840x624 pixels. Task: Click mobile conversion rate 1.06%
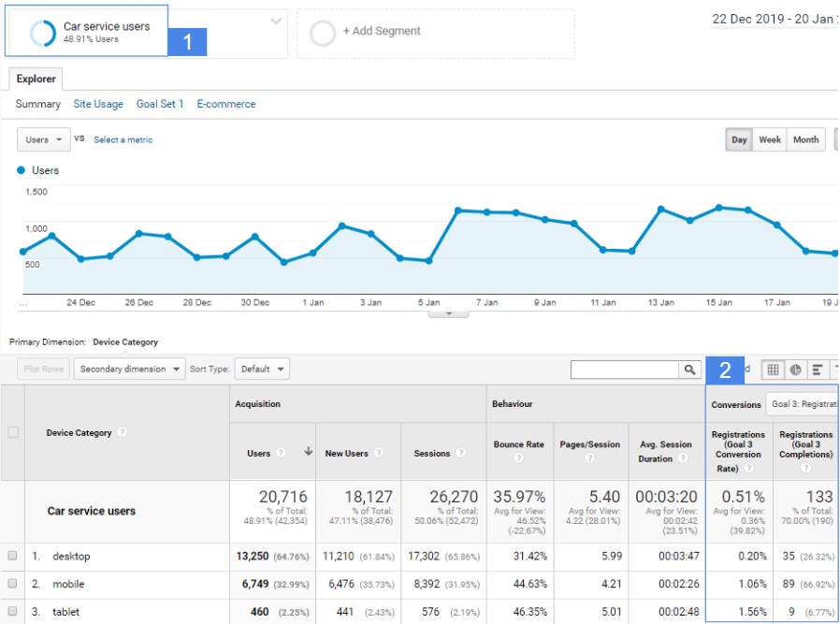pos(752,584)
